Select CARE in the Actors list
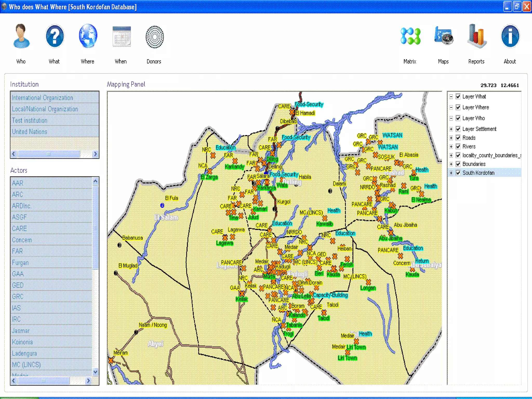 coord(19,229)
